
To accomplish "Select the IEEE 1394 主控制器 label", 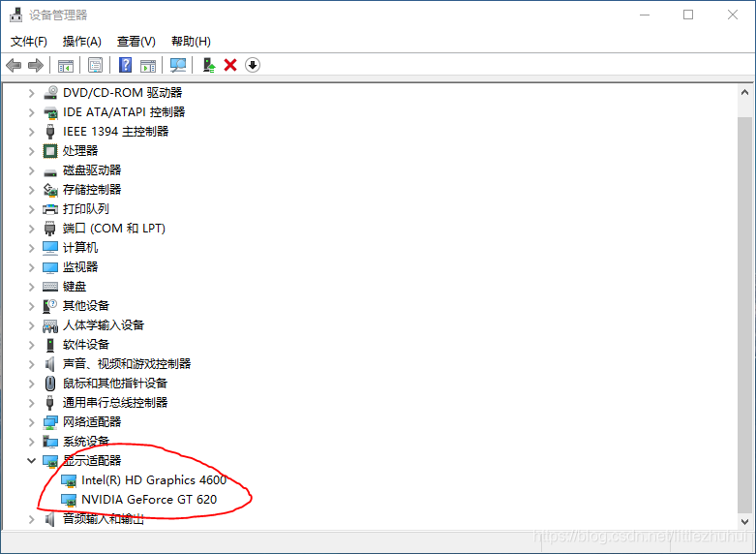I will pos(116,132).
